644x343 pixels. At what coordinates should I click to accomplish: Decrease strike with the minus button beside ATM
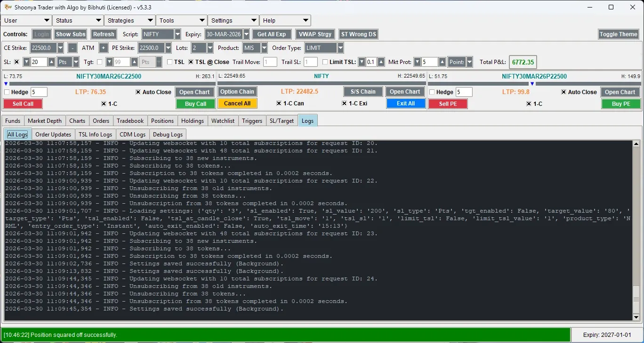pos(72,48)
